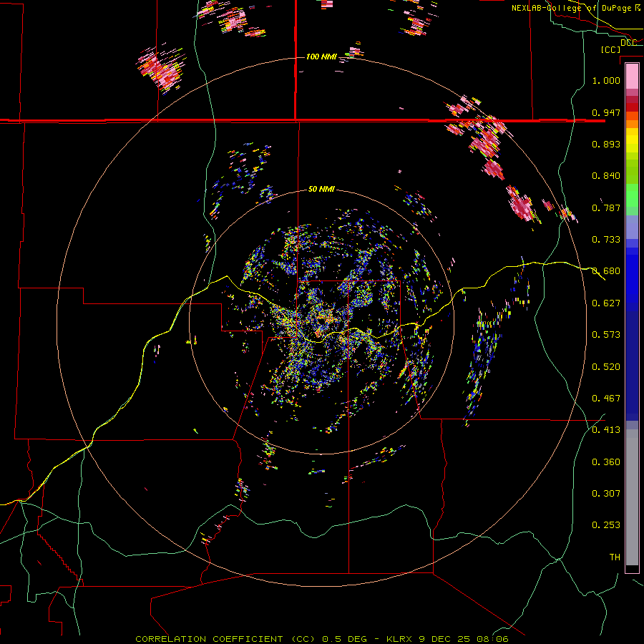Click the 0.893 scale value
This screenshot has width=644, height=644.
coord(606,144)
